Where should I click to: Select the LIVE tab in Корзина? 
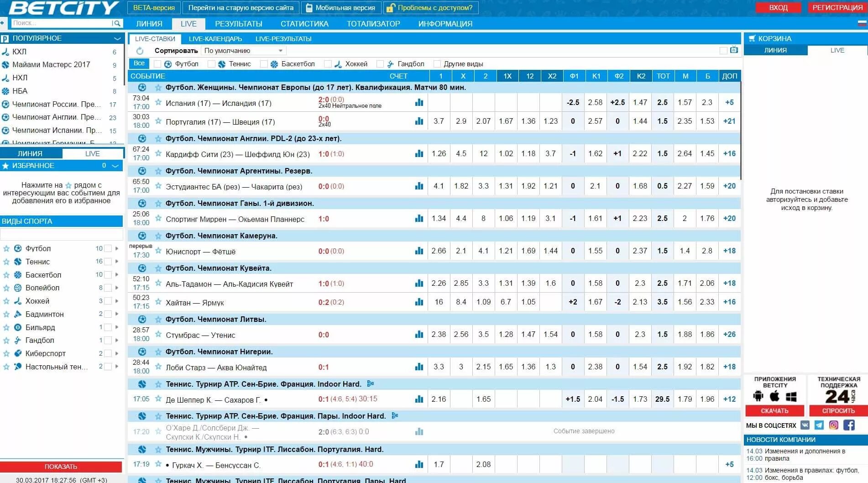(837, 50)
